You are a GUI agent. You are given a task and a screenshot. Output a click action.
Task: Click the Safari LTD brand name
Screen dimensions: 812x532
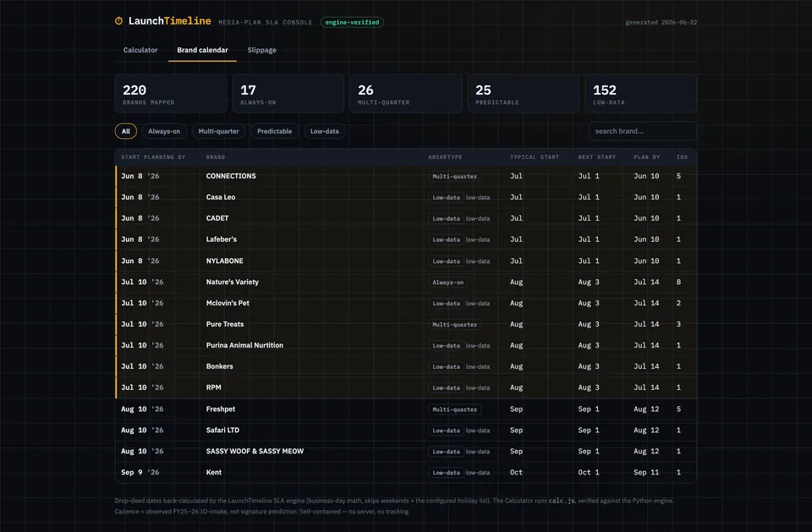222,431
